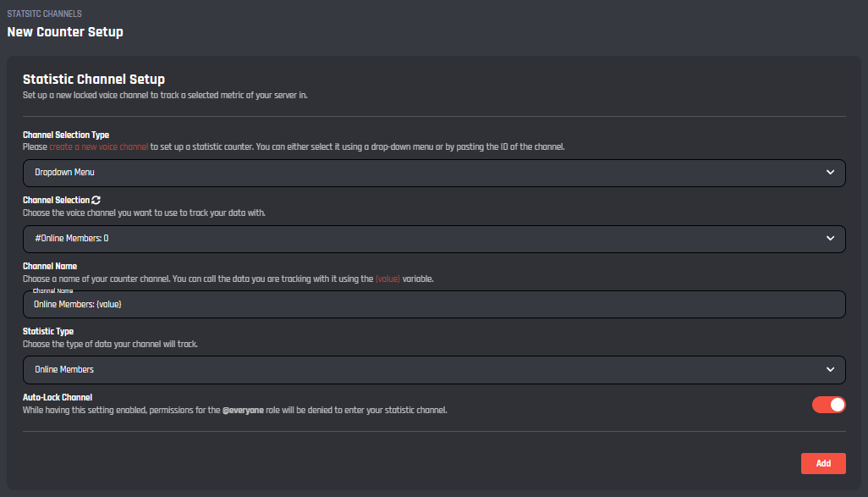Screen dimensions: 868x497
Task: Click the 'Statistic Type' section label
Action: tap(48, 331)
